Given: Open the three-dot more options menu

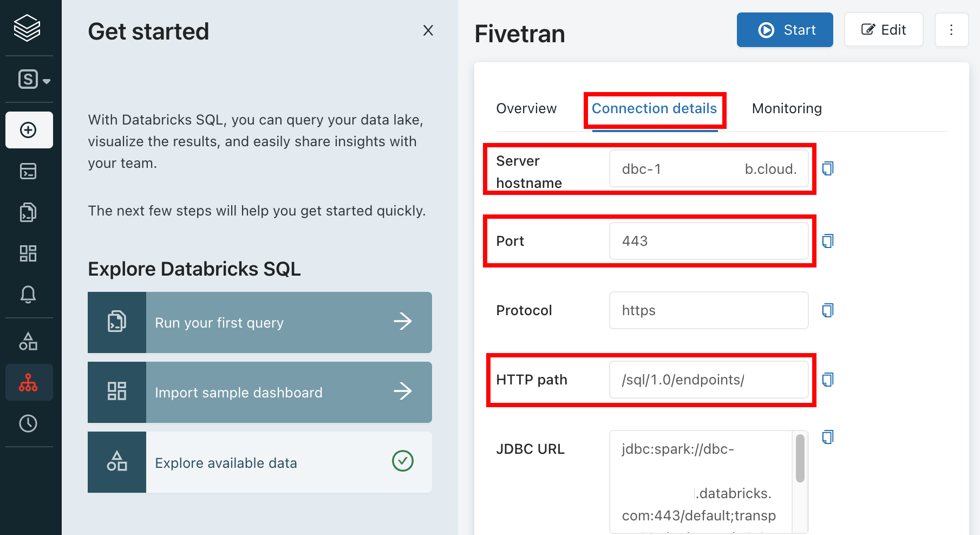Looking at the screenshot, I should click(x=951, y=30).
